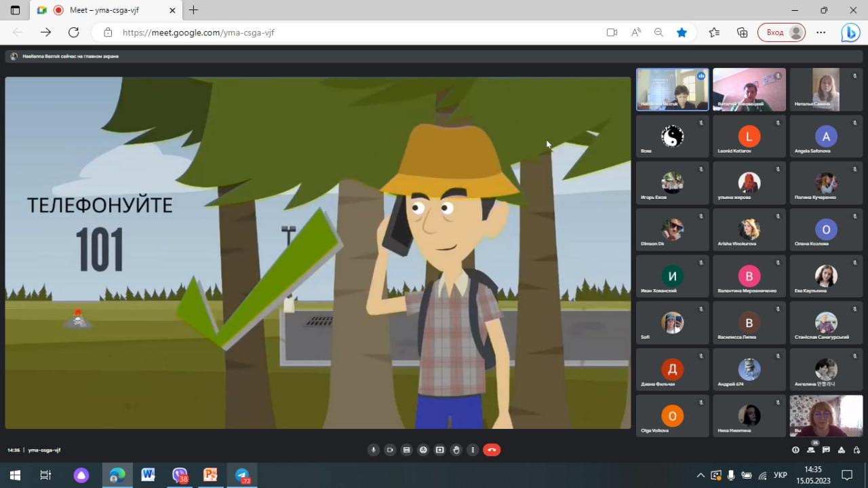Open Telegram from the taskbar
868x488 pixels.
242,475
